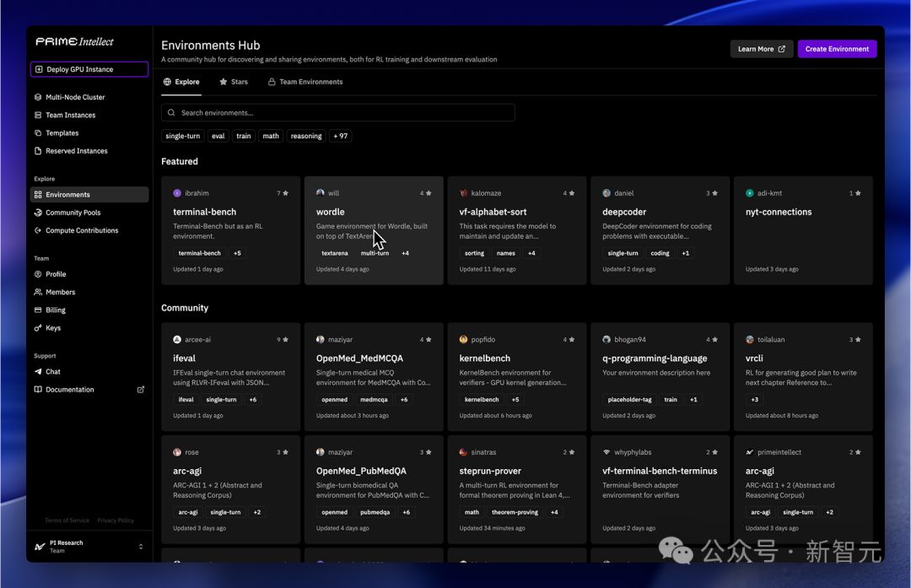Click popfido's avatar on kernelbench card

pos(464,340)
